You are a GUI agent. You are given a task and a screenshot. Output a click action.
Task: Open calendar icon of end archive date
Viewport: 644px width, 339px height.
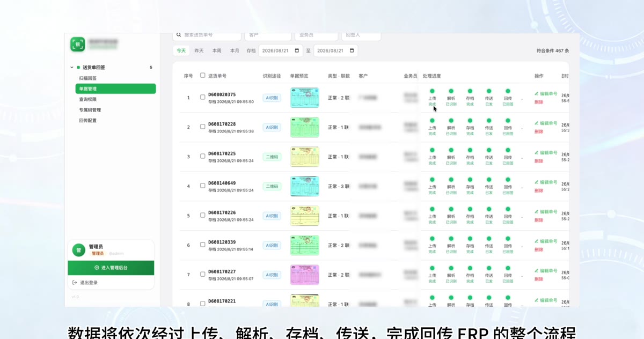[352, 50]
